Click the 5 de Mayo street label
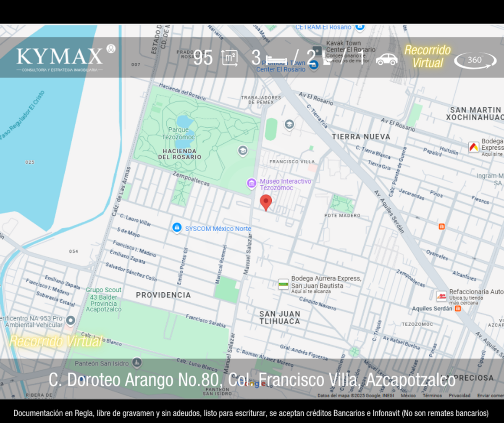This screenshot has width=504, height=423. (129, 233)
